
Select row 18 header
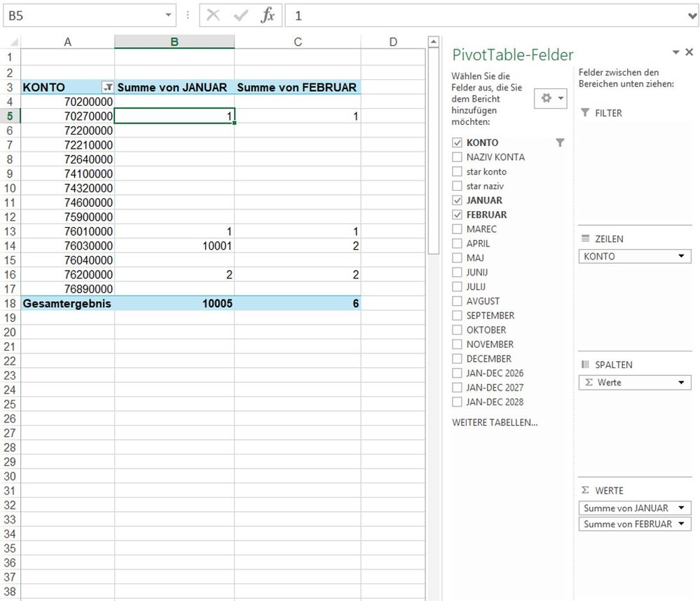(x=10, y=304)
